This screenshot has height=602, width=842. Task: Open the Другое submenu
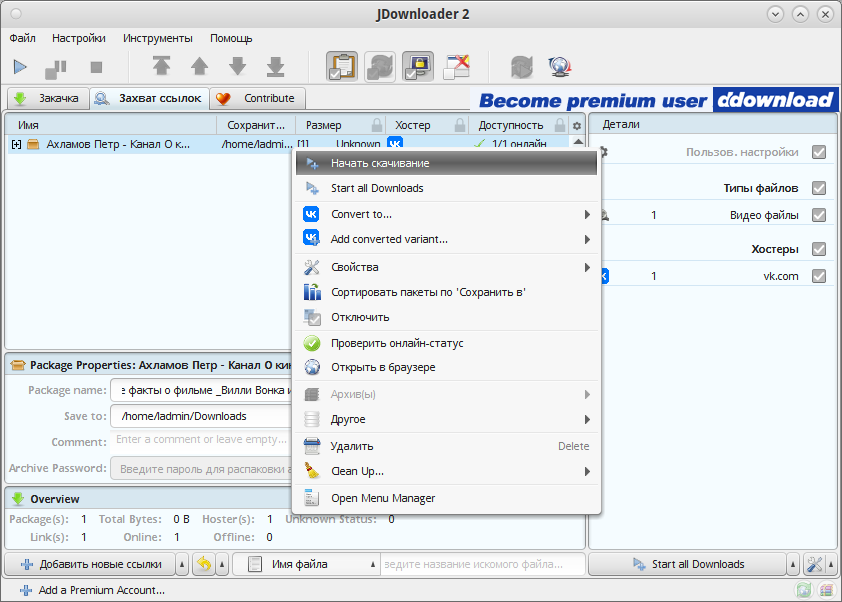click(x=446, y=419)
